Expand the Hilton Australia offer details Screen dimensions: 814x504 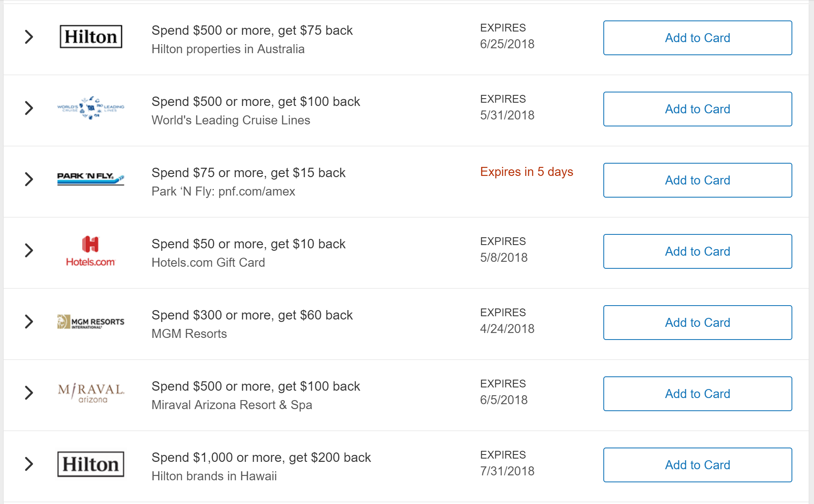[29, 37]
